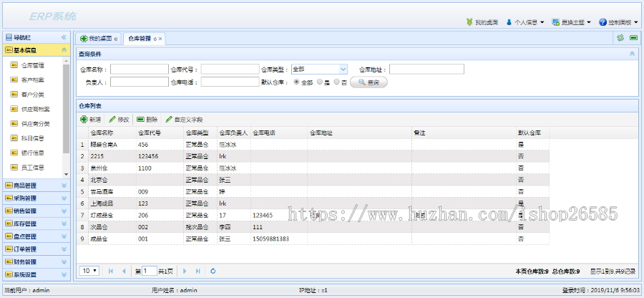Viewport: 644px width, 298px height.
Task: Go to previous page in pager
Action: pos(124,271)
